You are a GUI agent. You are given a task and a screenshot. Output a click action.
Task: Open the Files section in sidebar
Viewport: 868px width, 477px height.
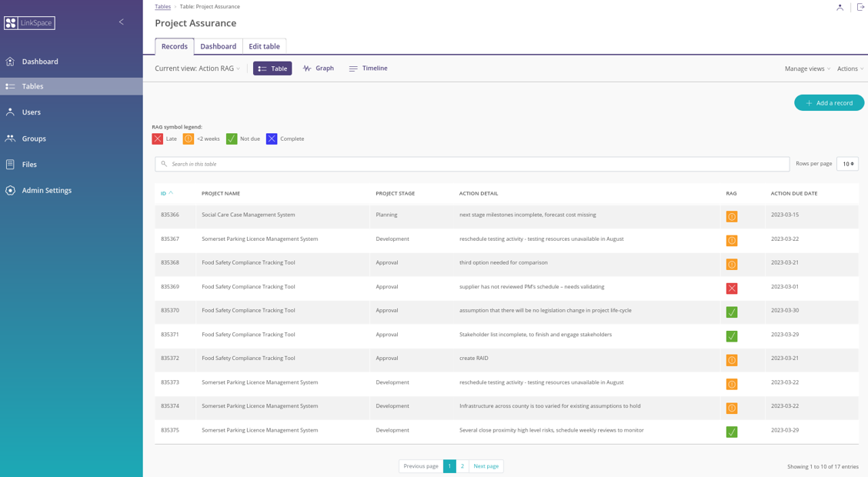(29, 165)
